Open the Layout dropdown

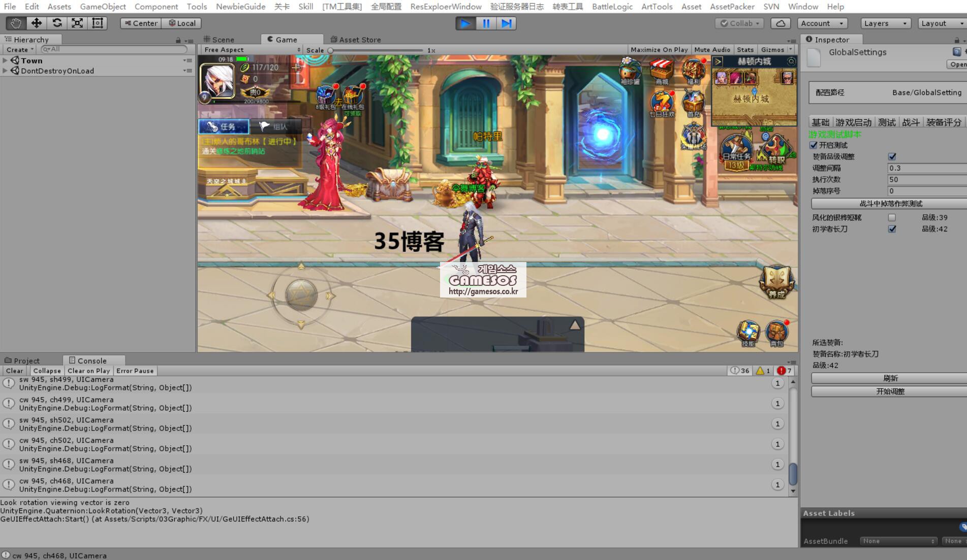click(x=943, y=23)
